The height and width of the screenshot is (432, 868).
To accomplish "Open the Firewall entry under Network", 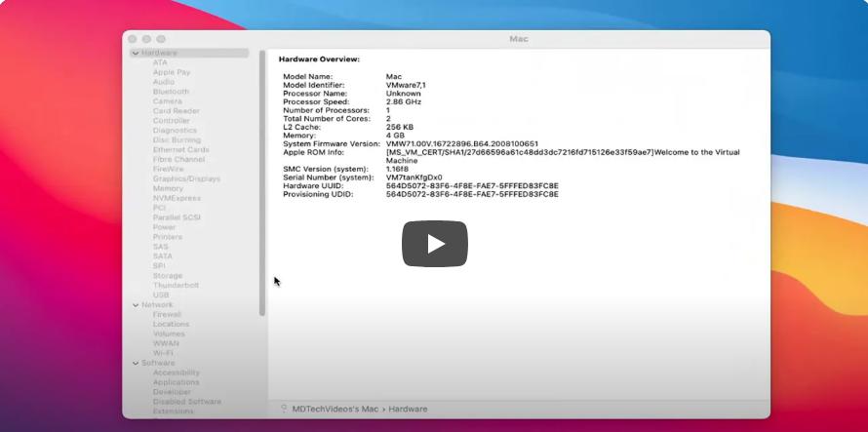I will [167, 315].
